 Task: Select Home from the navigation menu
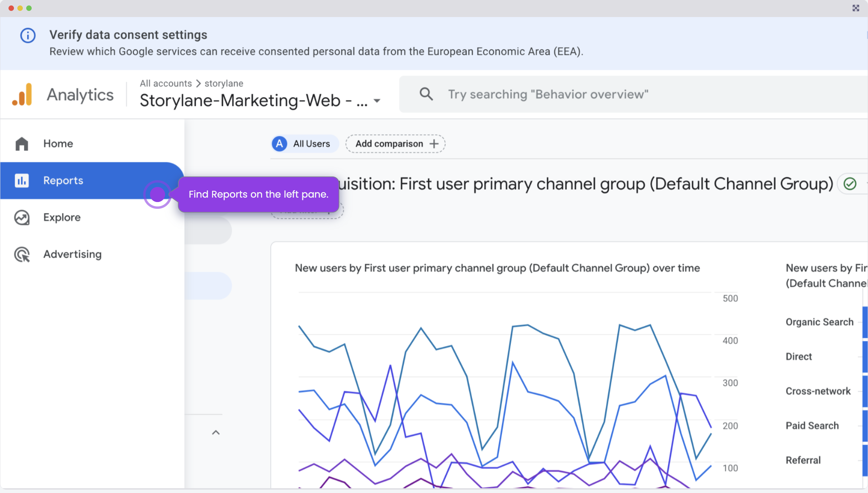tap(58, 143)
